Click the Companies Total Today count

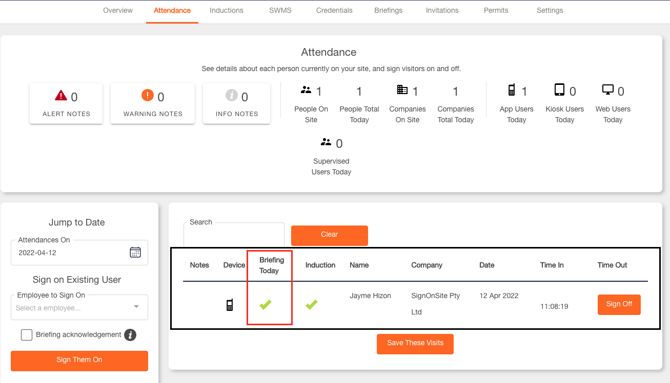455,91
